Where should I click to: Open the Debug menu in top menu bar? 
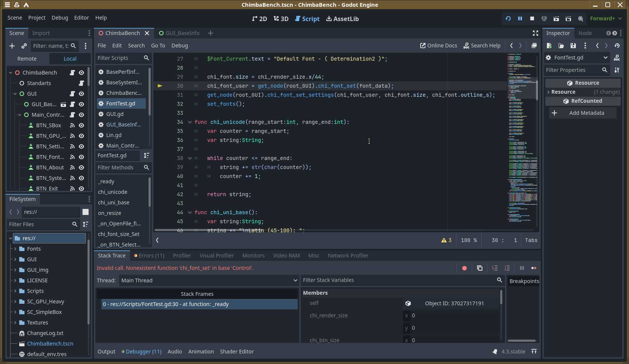(60, 18)
